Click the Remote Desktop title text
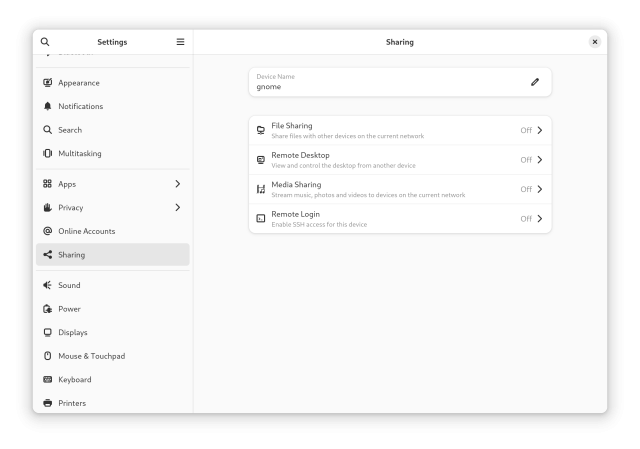This screenshot has width=640, height=449. click(300, 155)
